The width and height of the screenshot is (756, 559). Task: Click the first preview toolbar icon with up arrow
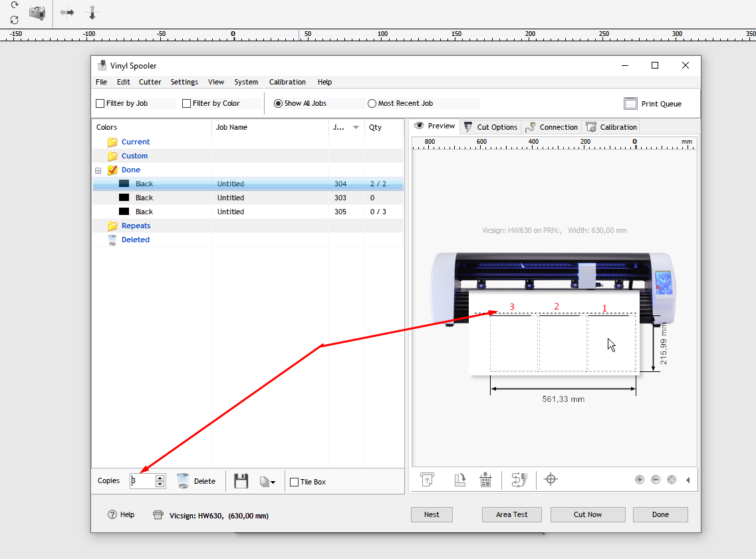point(427,479)
